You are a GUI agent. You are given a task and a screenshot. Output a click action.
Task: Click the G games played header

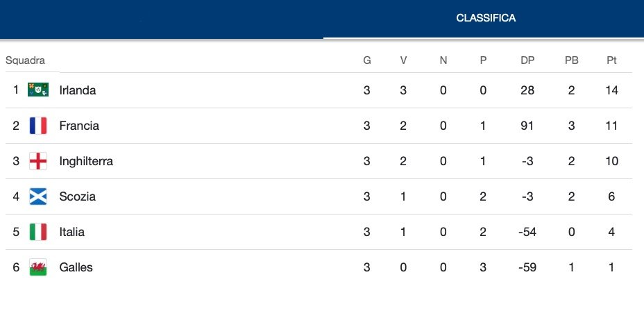click(x=367, y=60)
